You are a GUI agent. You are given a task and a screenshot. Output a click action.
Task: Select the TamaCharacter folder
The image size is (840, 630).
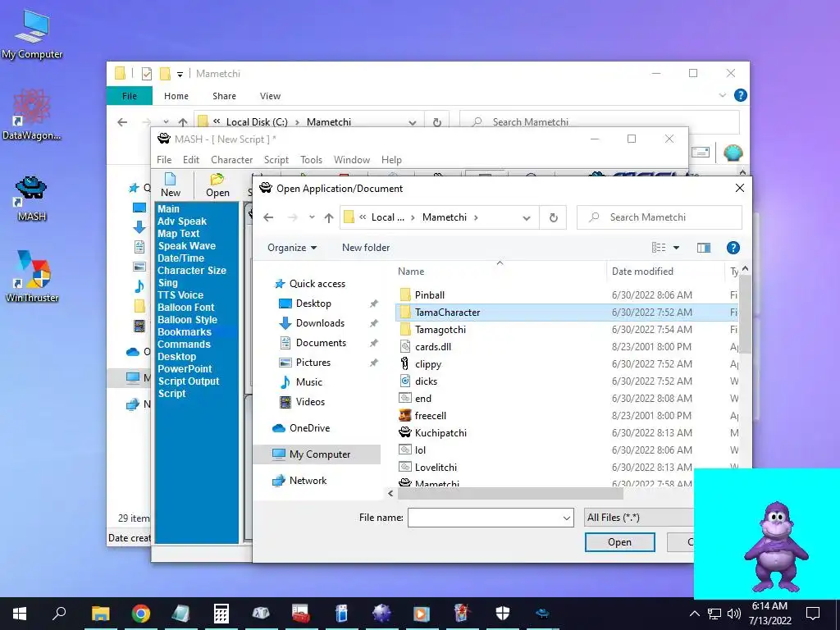[447, 313]
